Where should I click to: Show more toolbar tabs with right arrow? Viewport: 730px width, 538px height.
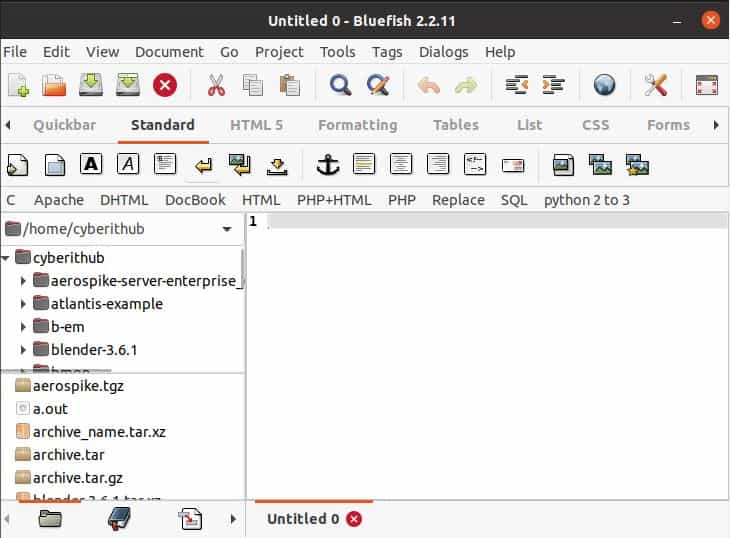716,125
